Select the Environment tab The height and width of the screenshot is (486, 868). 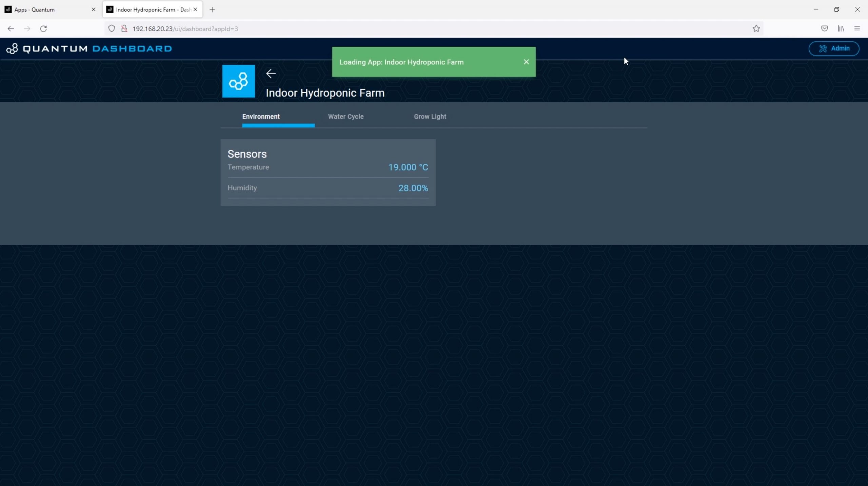coord(261,117)
